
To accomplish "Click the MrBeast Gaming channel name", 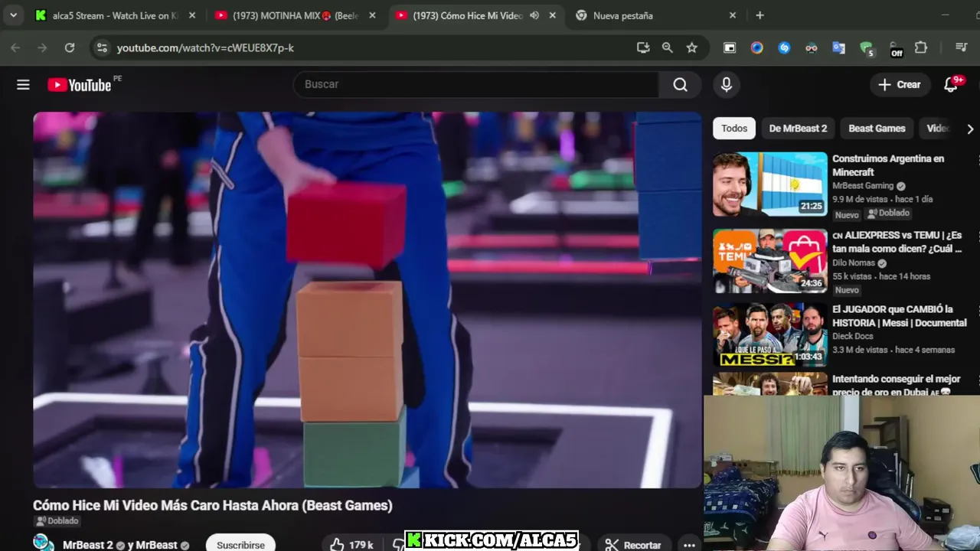I will (x=863, y=186).
